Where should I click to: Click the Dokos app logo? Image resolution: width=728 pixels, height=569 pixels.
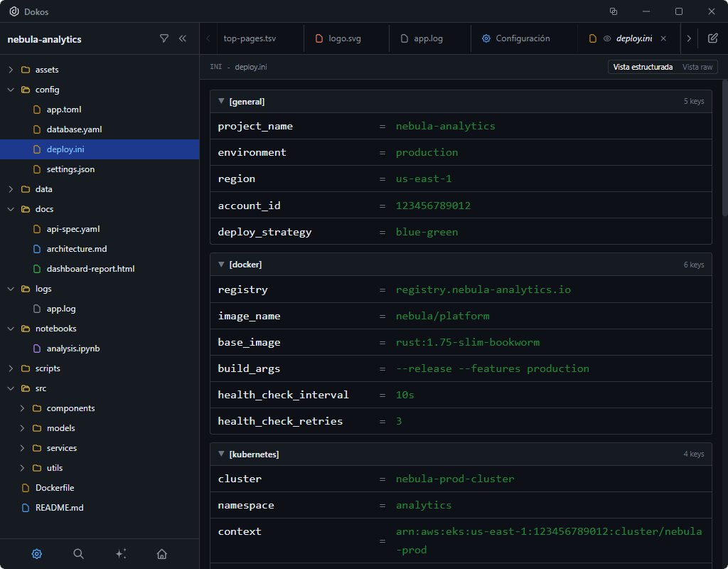(14, 11)
